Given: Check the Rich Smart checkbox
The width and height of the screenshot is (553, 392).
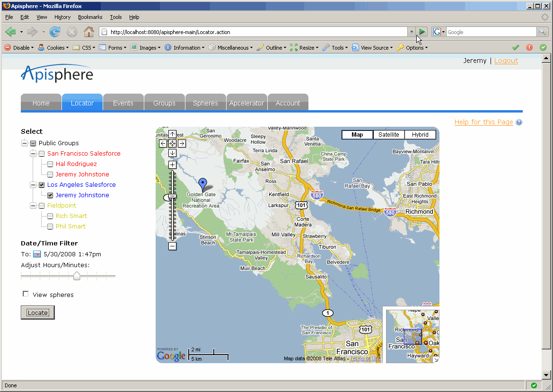Looking at the screenshot, I should (x=50, y=216).
